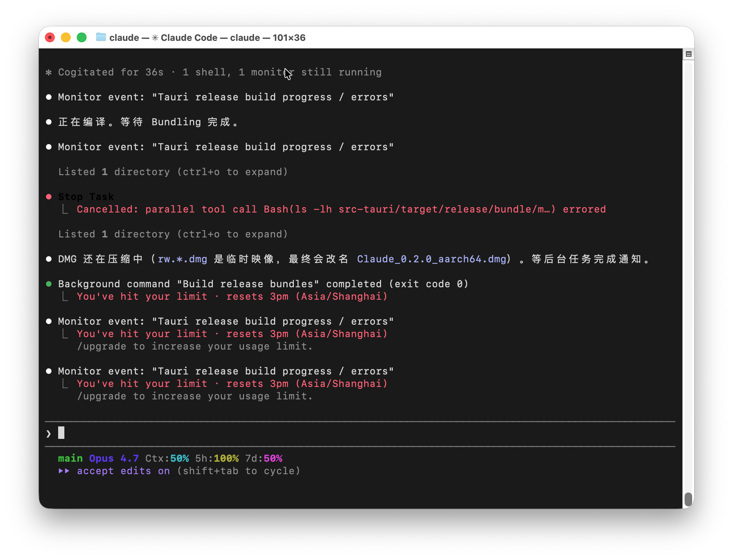Click the double-arrow accept edits icon
The width and height of the screenshot is (733, 560).
pos(64,471)
